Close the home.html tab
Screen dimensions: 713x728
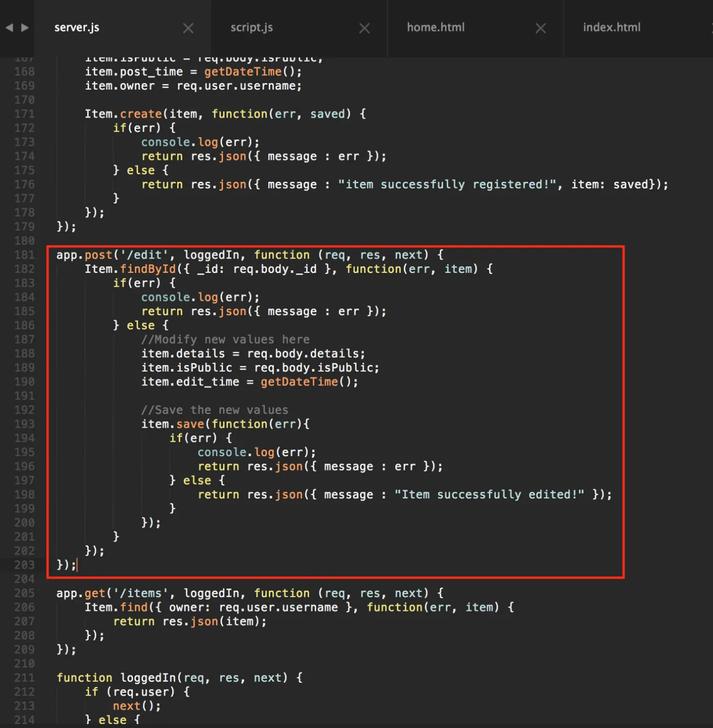541,29
